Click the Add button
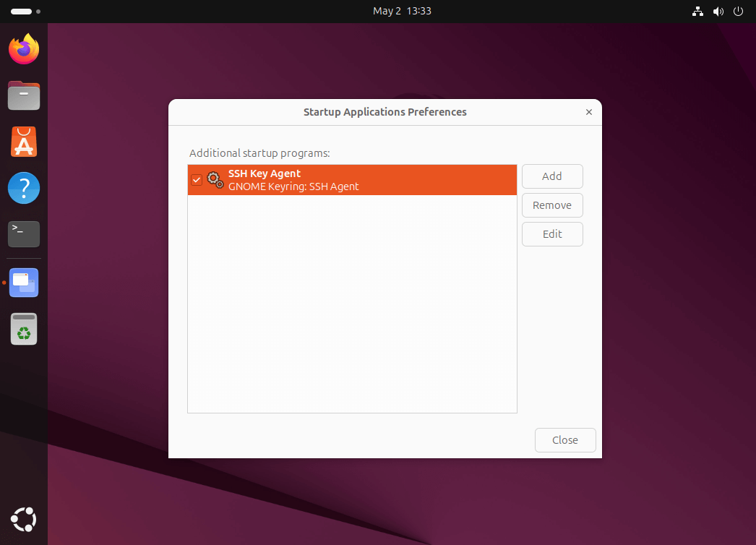Viewport: 756px width, 545px height. tap(552, 176)
